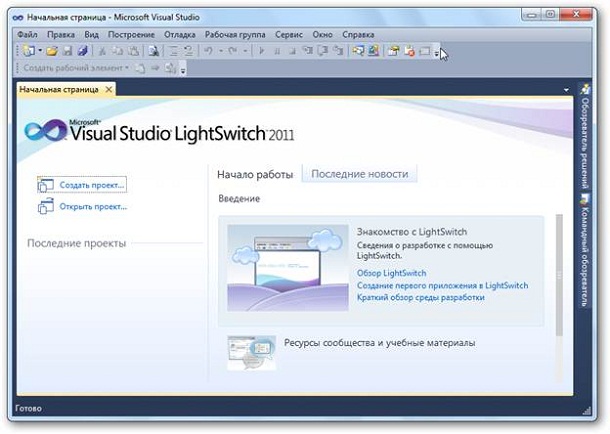Expand the Командный обозреватель side panel
The image size is (610, 434).
point(584,251)
